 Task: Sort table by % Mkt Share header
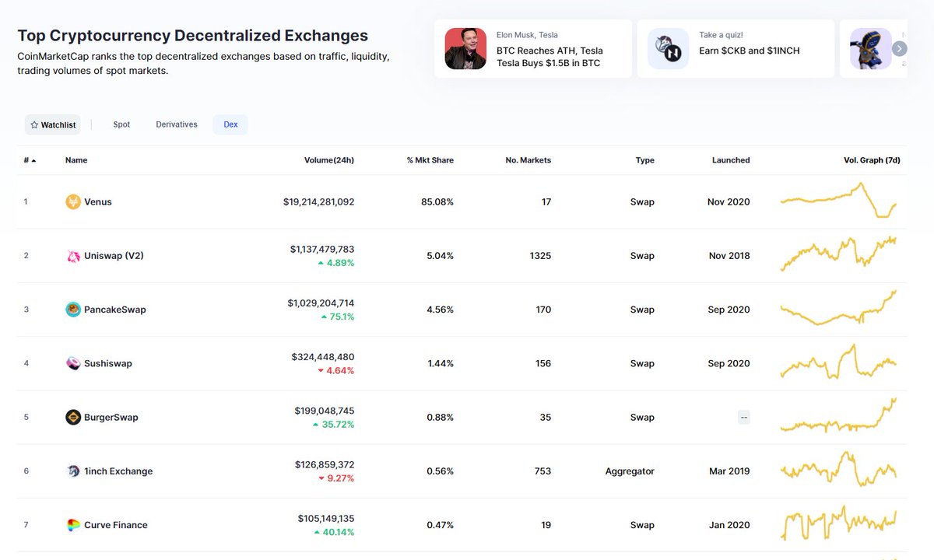coord(430,160)
